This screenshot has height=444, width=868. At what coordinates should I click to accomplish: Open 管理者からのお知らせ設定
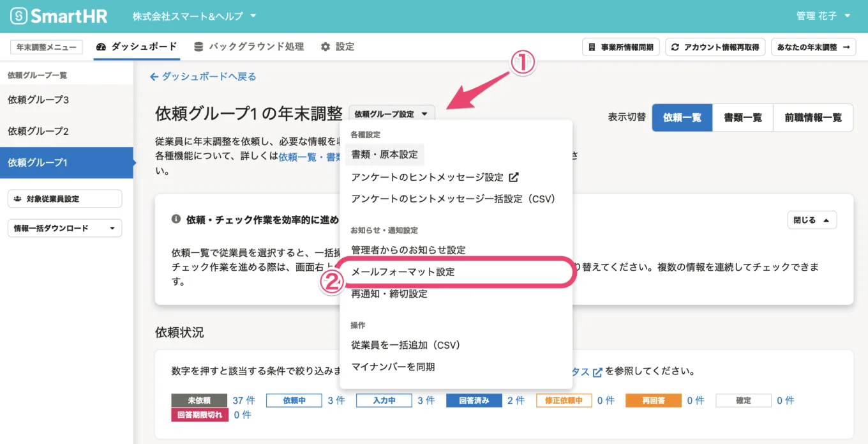(408, 250)
